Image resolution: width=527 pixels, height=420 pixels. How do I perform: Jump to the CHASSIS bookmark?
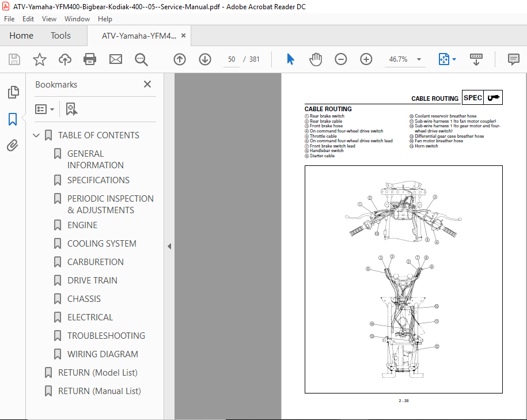click(84, 299)
